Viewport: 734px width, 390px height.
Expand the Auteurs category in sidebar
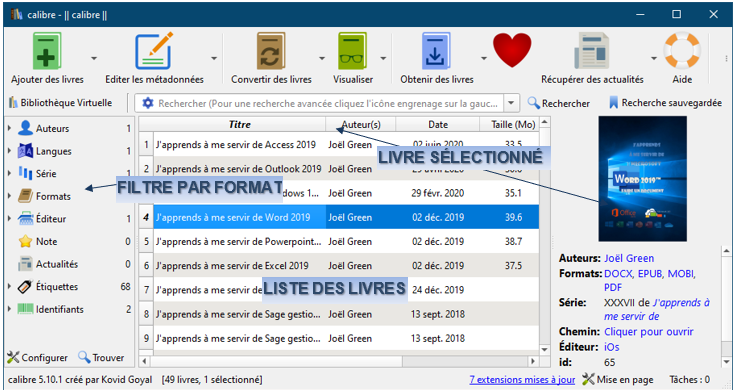click(9, 128)
